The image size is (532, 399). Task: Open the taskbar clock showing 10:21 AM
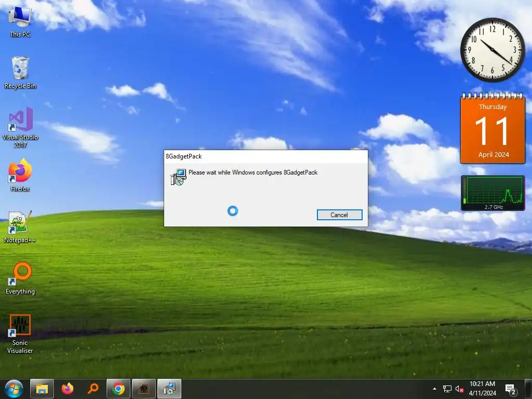point(482,389)
